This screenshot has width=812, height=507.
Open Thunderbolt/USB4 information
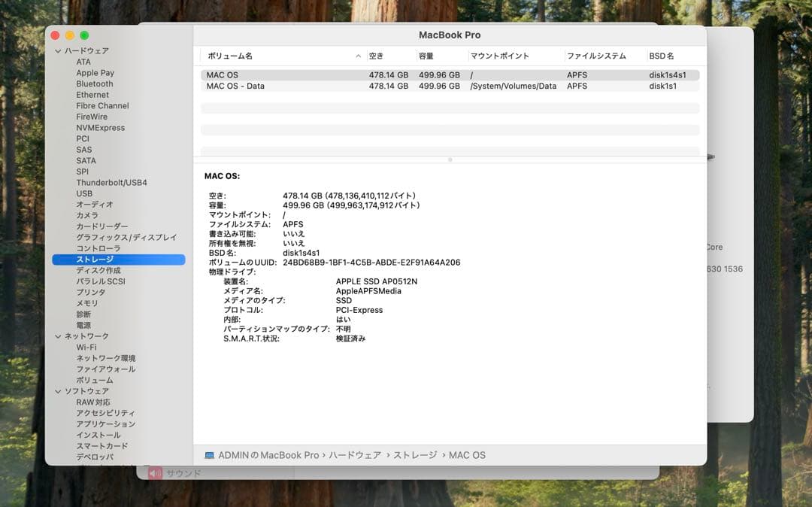tap(112, 182)
